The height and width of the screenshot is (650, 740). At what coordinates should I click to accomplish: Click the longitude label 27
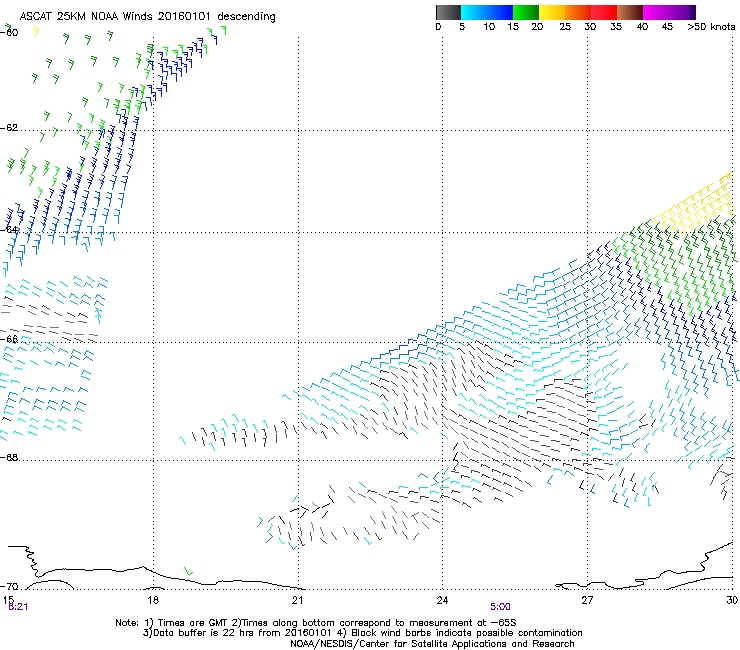pos(587,600)
